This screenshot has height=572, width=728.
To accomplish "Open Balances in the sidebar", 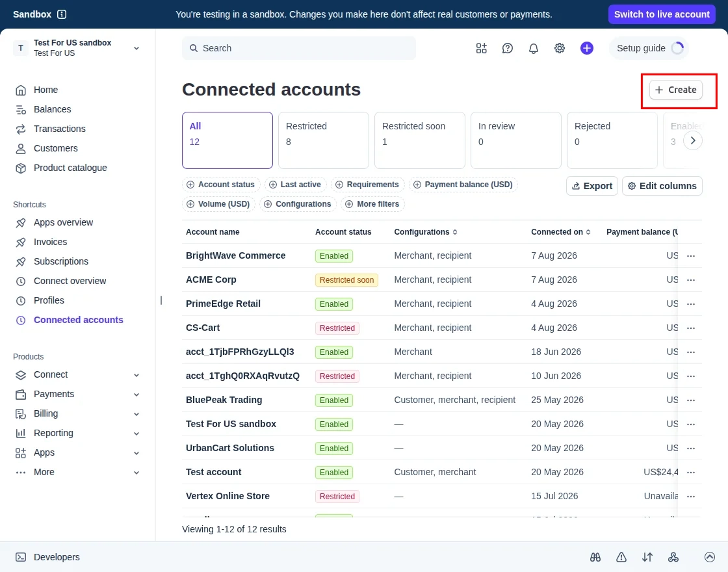I will click(43, 110).
